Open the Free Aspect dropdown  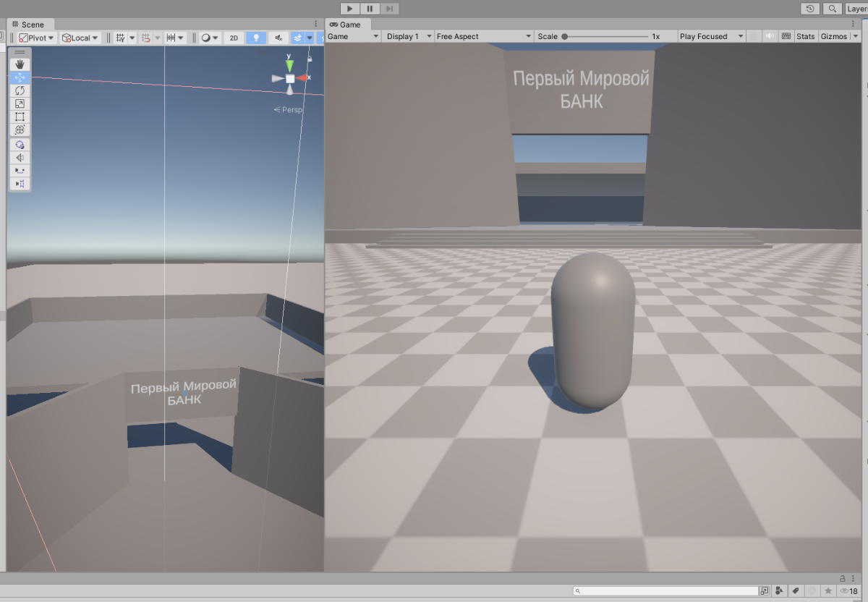click(483, 36)
